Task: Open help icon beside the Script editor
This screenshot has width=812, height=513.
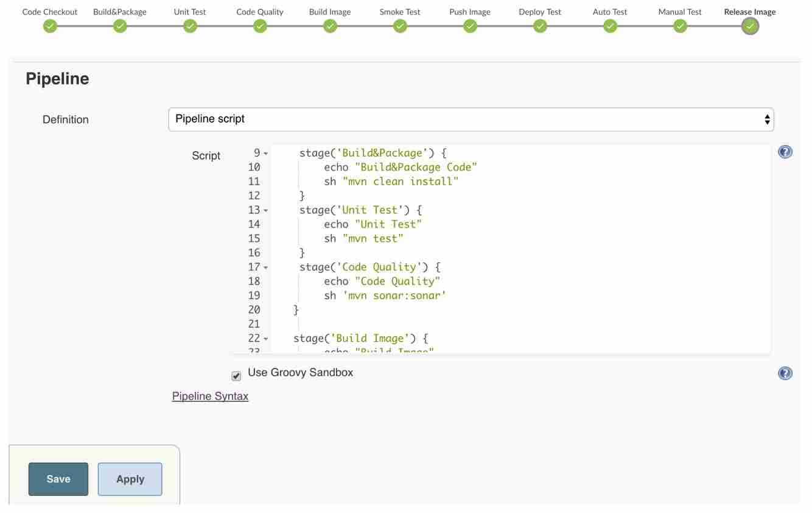Action: [x=785, y=152]
